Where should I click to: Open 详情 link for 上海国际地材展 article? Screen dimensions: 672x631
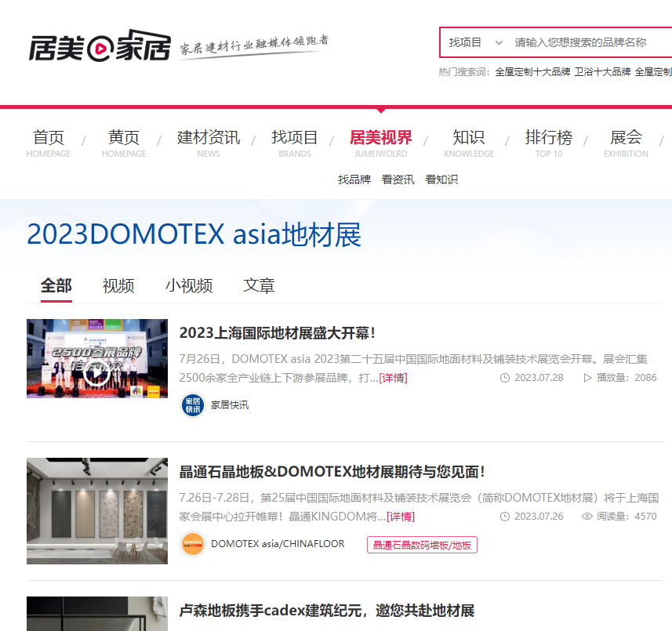point(393,378)
